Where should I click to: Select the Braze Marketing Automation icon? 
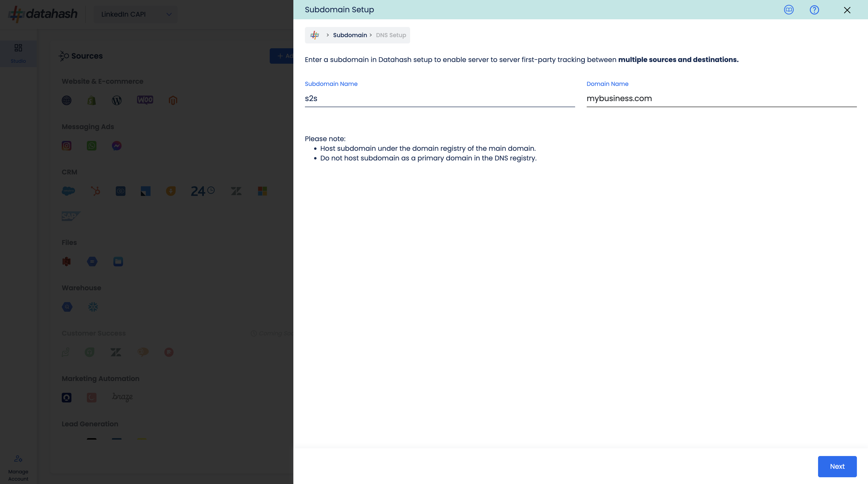(x=122, y=397)
